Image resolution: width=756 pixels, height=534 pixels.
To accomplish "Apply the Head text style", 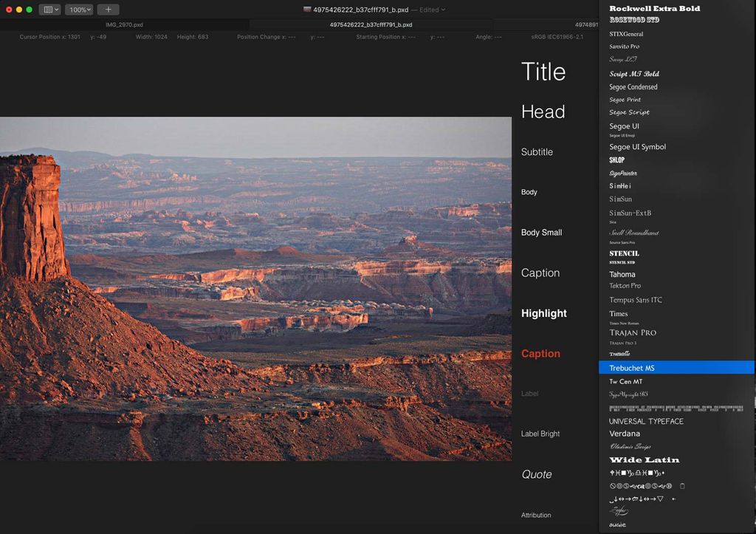I will 543,112.
